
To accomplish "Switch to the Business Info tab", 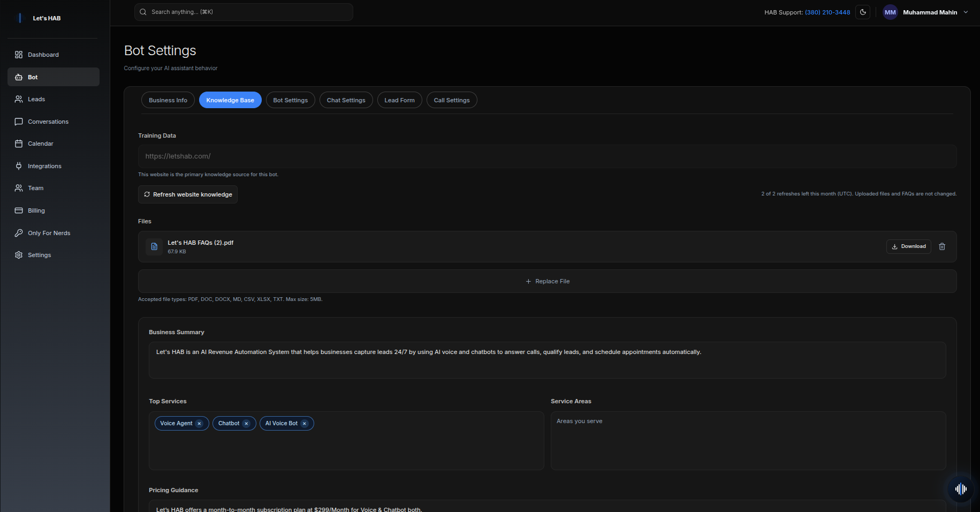I will 168,100.
